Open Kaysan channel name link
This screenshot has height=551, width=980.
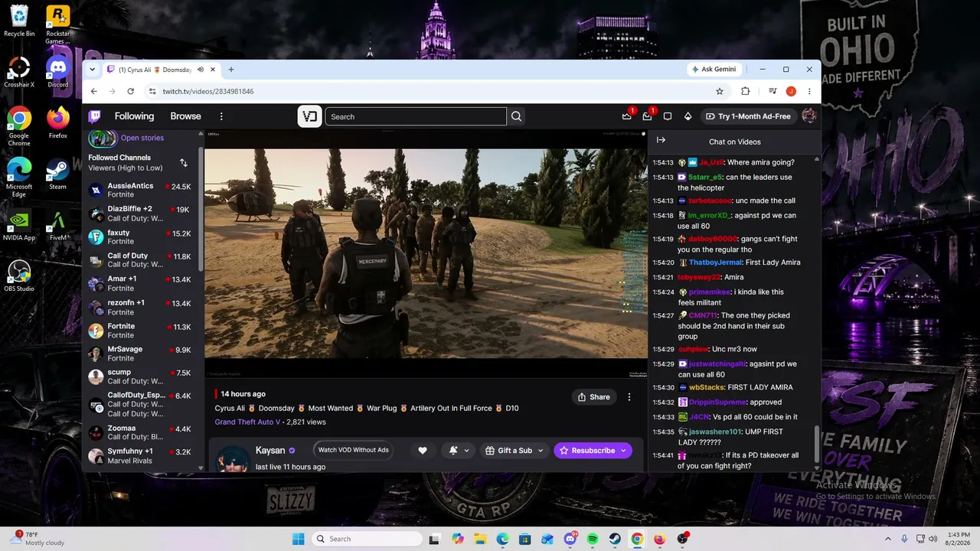[x=270, y=451]
